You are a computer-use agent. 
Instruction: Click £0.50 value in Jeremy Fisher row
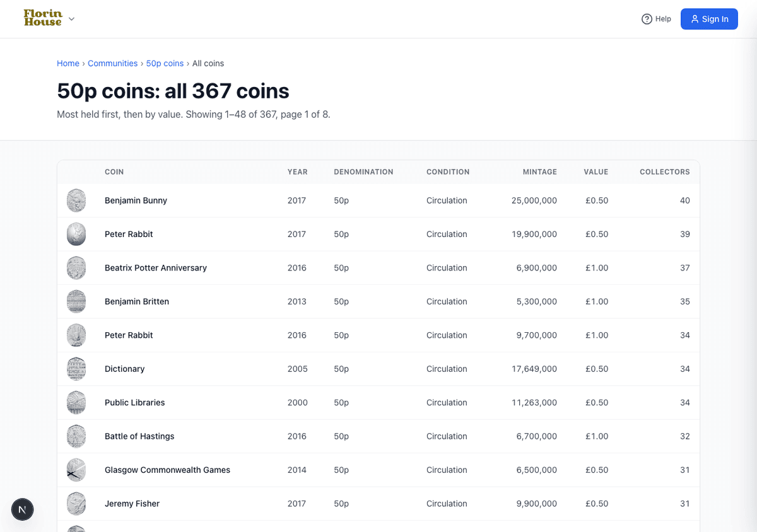point(597,504)
